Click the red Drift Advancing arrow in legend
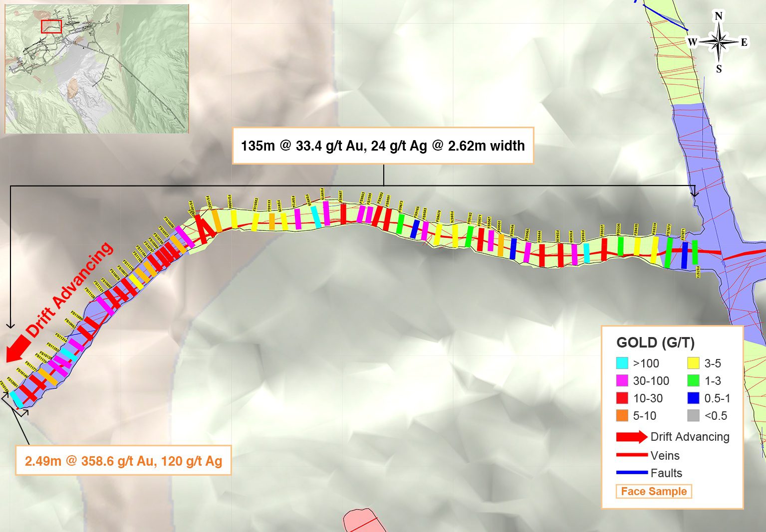 (631, 437)
